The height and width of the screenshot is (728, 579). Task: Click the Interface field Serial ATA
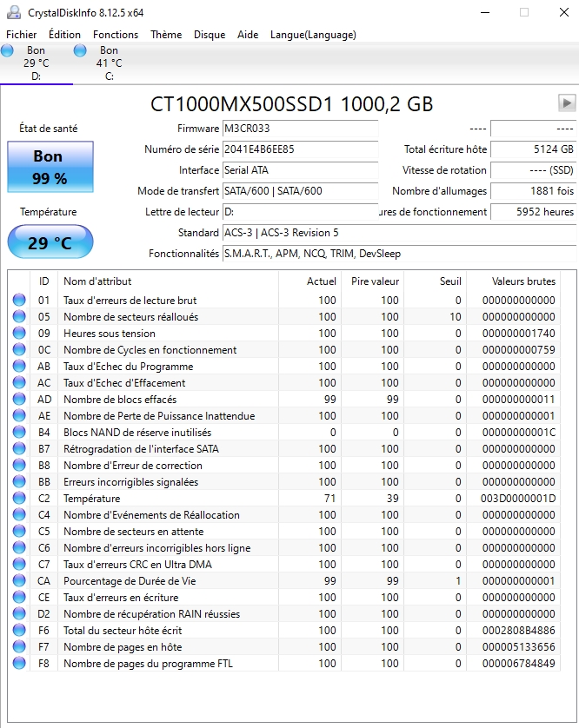point(300,170)
